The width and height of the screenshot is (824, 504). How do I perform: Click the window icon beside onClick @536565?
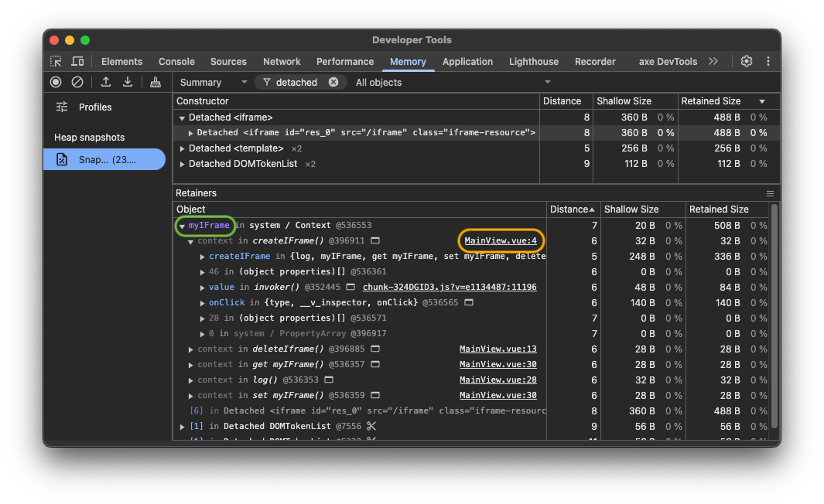pyautogui.click(x=469, y=302)
